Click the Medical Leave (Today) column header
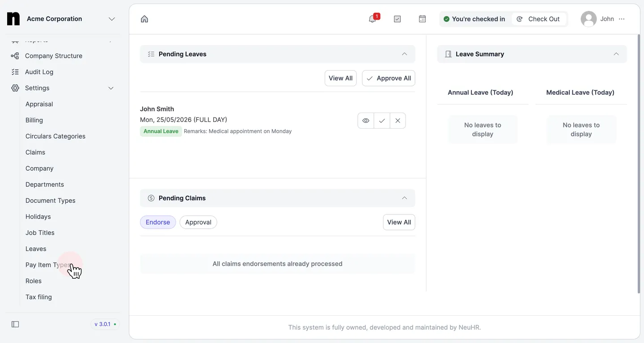644x343 pixels. pyautogui.click(x=580, y=92)
